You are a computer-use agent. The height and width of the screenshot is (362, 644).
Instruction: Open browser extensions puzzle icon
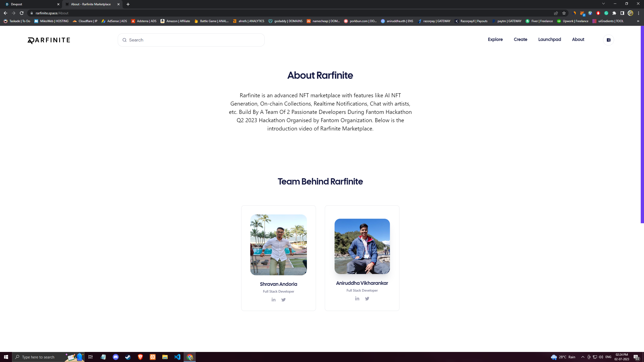614,13
